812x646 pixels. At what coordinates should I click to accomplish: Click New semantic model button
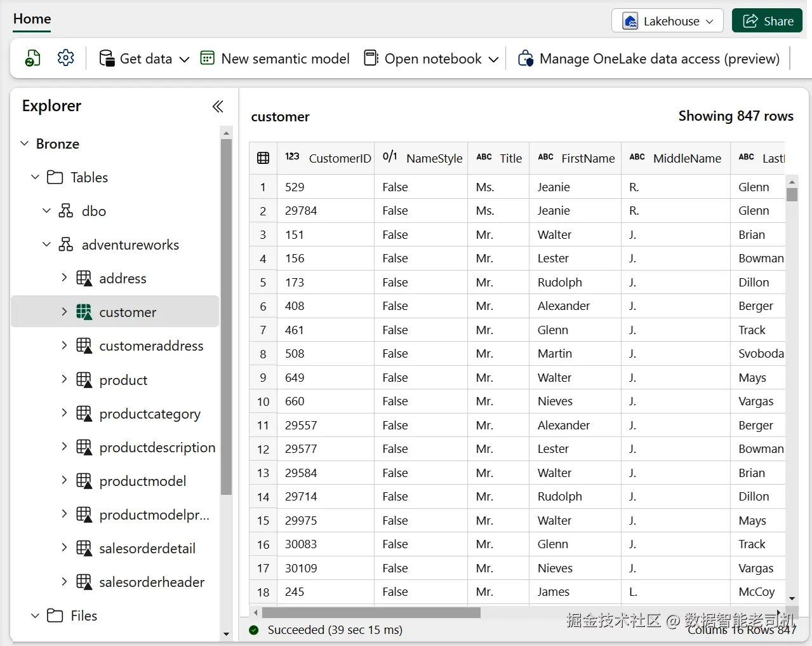point(275,58)
